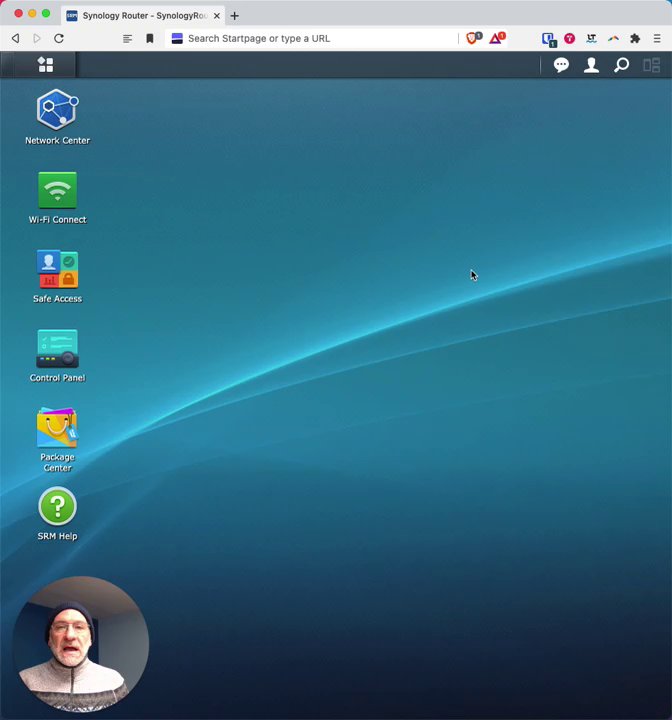Open the Control Panel
This screenshot has width=672, height=720.
(57, 356)
